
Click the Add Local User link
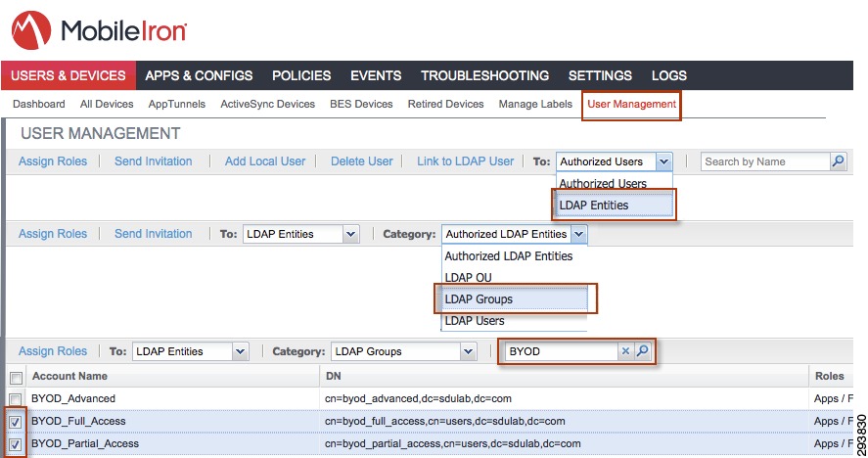click(x=265, y=161)
